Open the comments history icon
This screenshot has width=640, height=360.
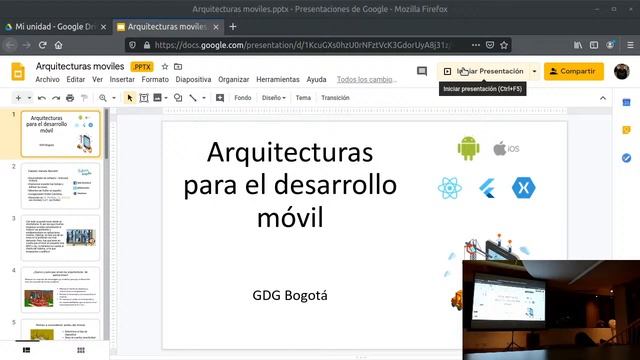(422, 71)
